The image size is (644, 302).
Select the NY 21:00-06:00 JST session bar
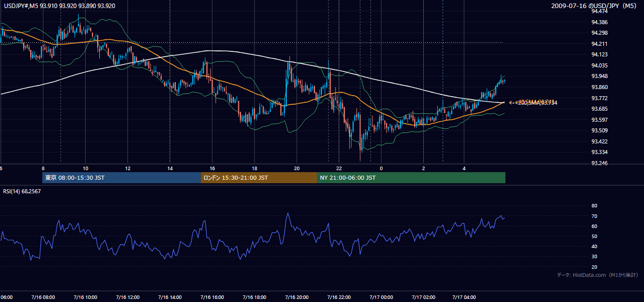pyautogui.click(x=411, y=178)
